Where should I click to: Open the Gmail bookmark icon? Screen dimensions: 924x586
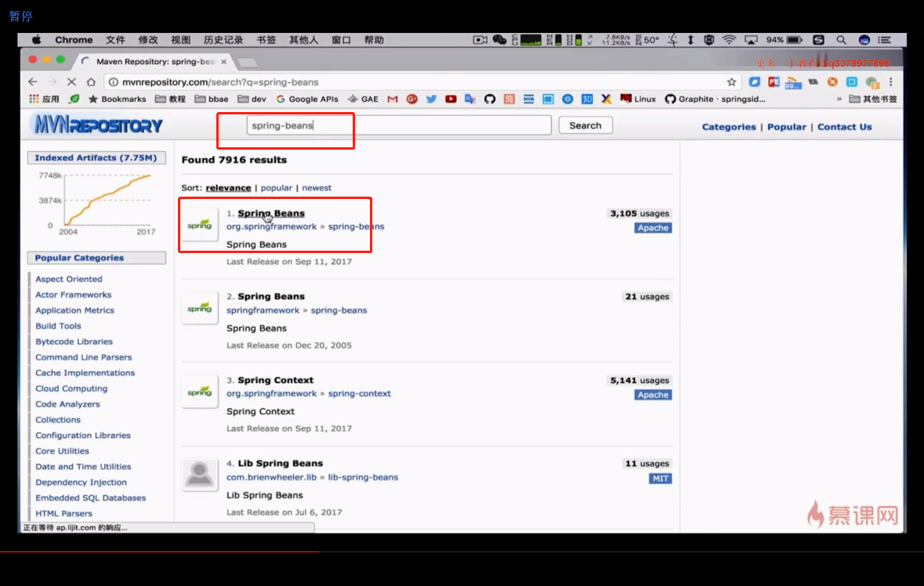pyautogui.click(x=393, y=99)
